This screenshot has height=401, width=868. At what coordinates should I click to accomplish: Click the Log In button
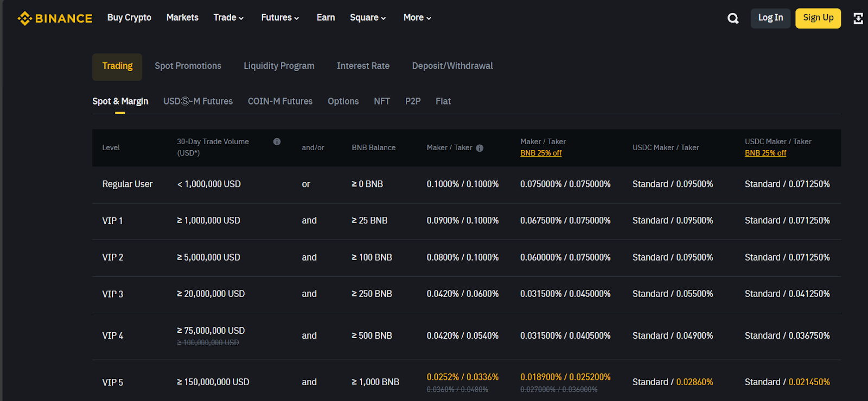pyautogui.click(x=770, y=18)
